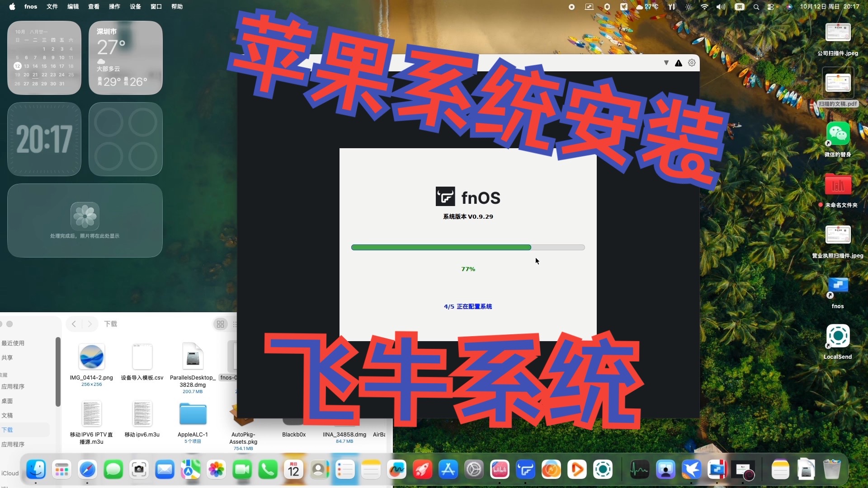The width and height of the screenshot is (868, 488).
Task: Open volume control in menu bar
Action: click(721, 6)
